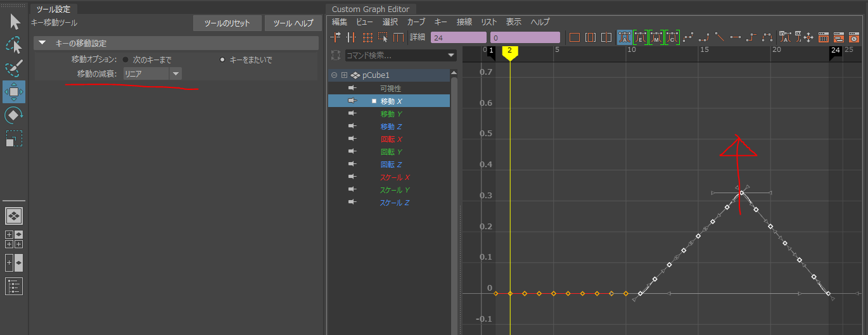The image size is (868, 335).
Task: Click the Region keys tool icon
Action: (x=383, y=37)
